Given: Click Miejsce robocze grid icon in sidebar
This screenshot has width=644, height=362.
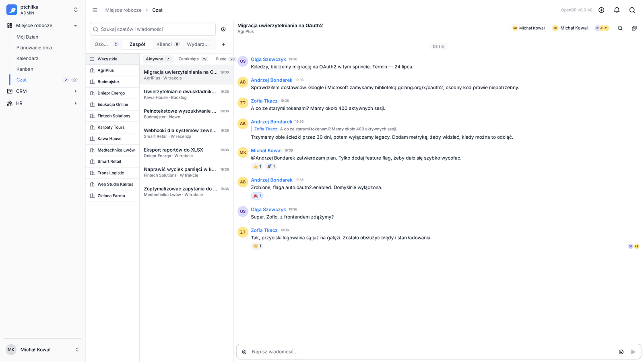Looking at the screenshot, I should tap(10, 25).
